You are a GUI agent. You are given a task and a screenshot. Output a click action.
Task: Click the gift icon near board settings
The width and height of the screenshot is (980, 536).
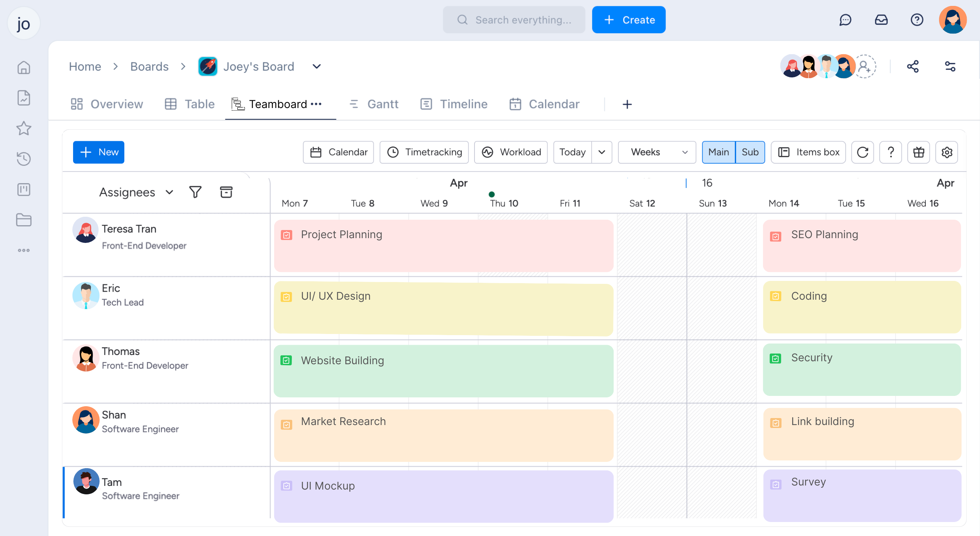click(919, 152)
